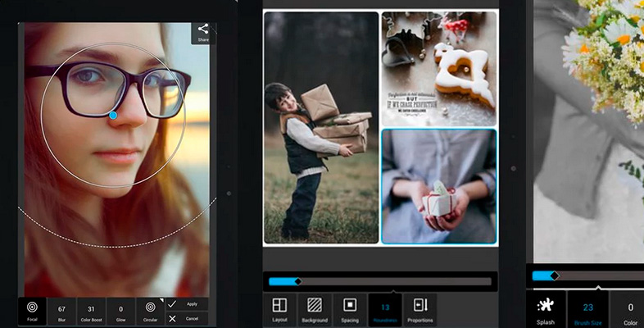Open the Glow value setting
The height and width of the screenshot is (328, 644).
120,312
